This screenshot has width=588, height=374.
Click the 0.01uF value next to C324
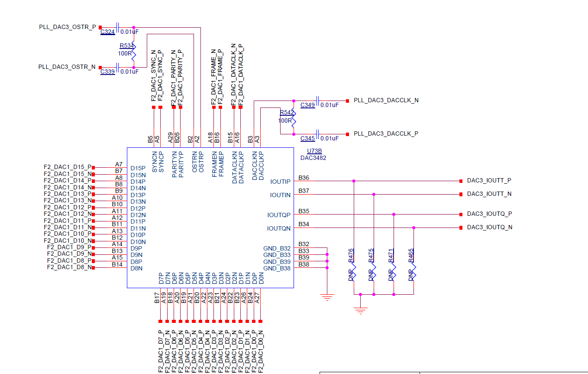129,32
